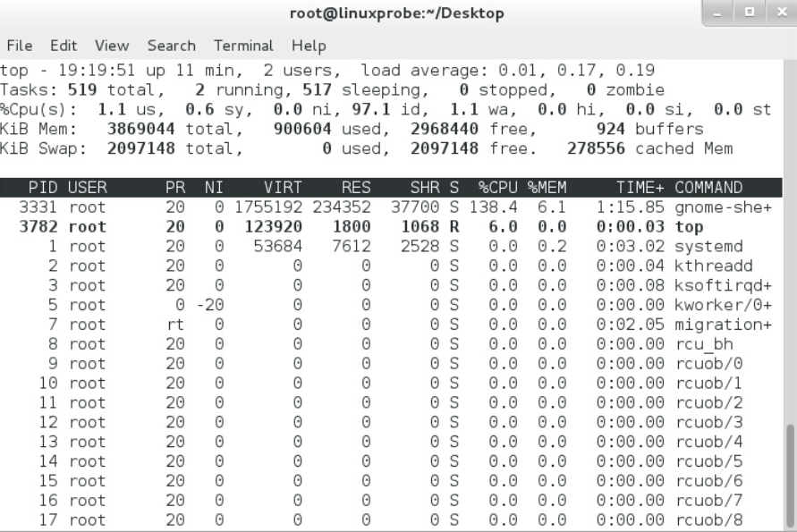Click the TIME+ column header

coord(640,188)
